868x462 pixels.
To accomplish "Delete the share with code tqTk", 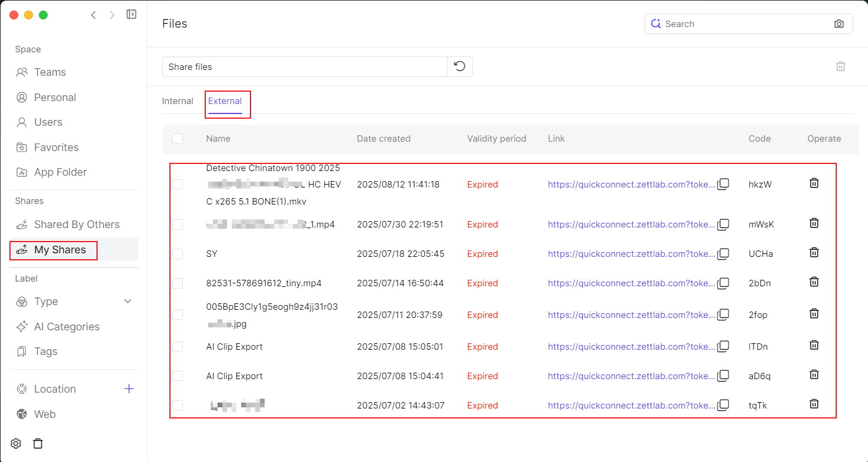I will tap(814, 404).
